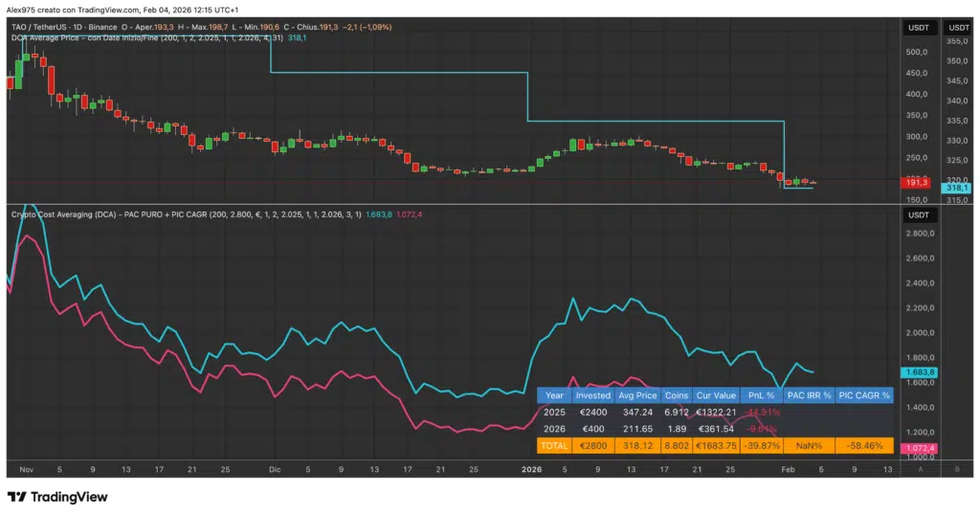Click the pink 1.072,4 value label
Screen dimensions: 980x516
[918, 448]
